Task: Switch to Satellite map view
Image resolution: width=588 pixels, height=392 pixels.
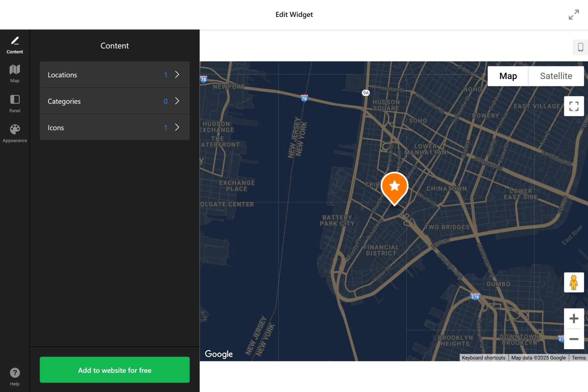Action: [556, 76]
